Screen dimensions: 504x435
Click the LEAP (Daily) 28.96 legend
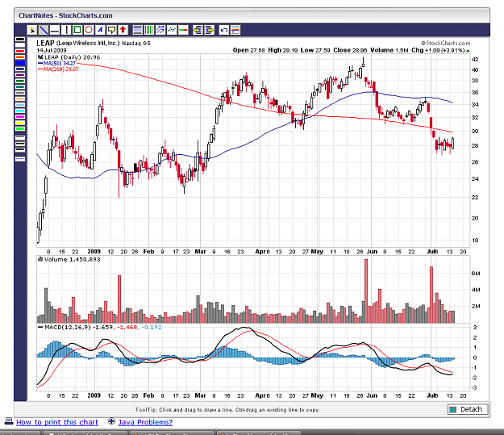pyautogui.click(x=69, y=57)
